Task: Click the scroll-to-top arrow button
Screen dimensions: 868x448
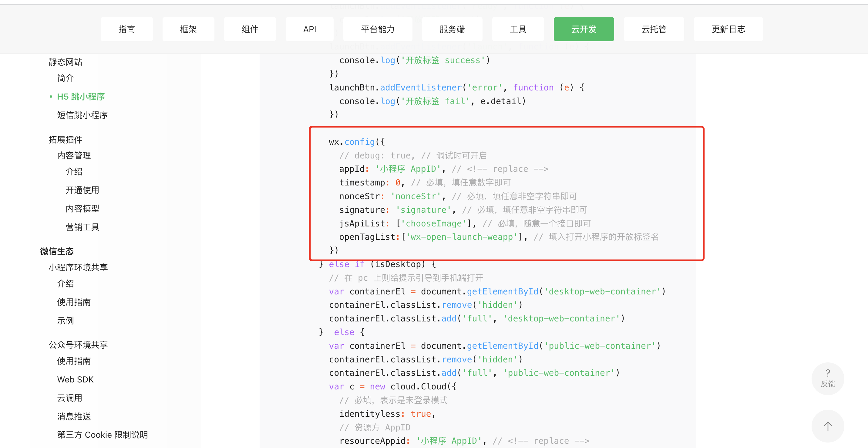Action: click(x=827, y=426)
